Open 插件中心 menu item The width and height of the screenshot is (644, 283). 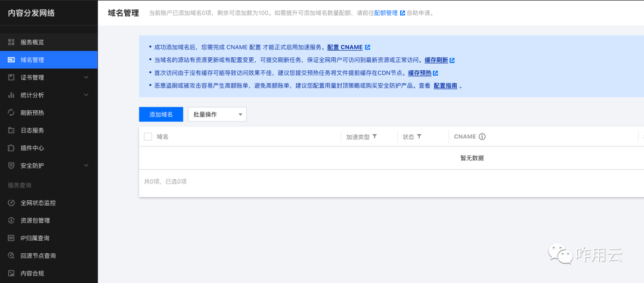pos(49,148)
